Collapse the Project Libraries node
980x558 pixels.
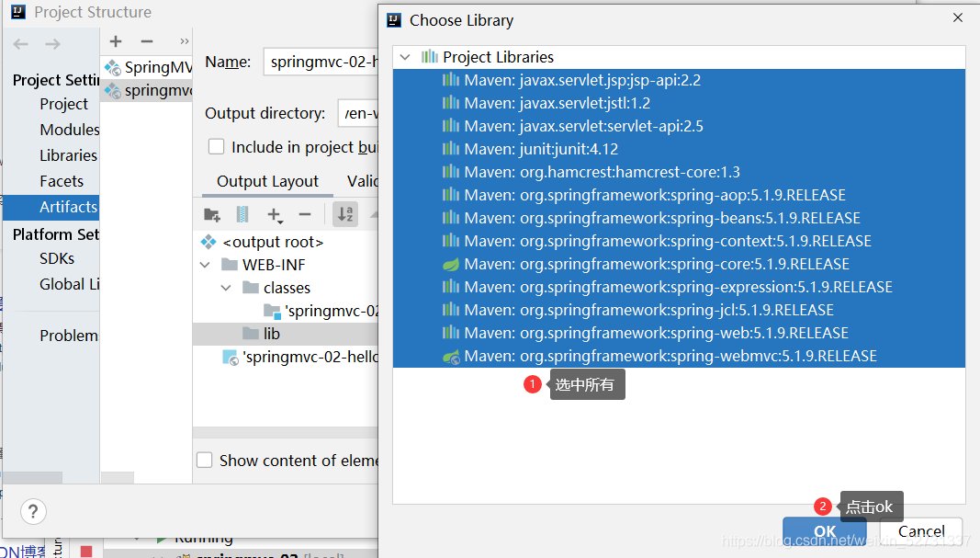[x=405, y=57]
